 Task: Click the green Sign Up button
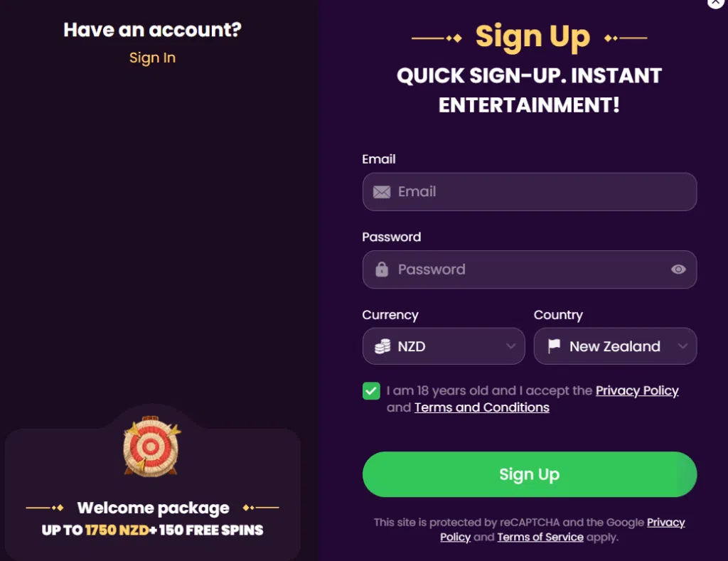[529, 474]
